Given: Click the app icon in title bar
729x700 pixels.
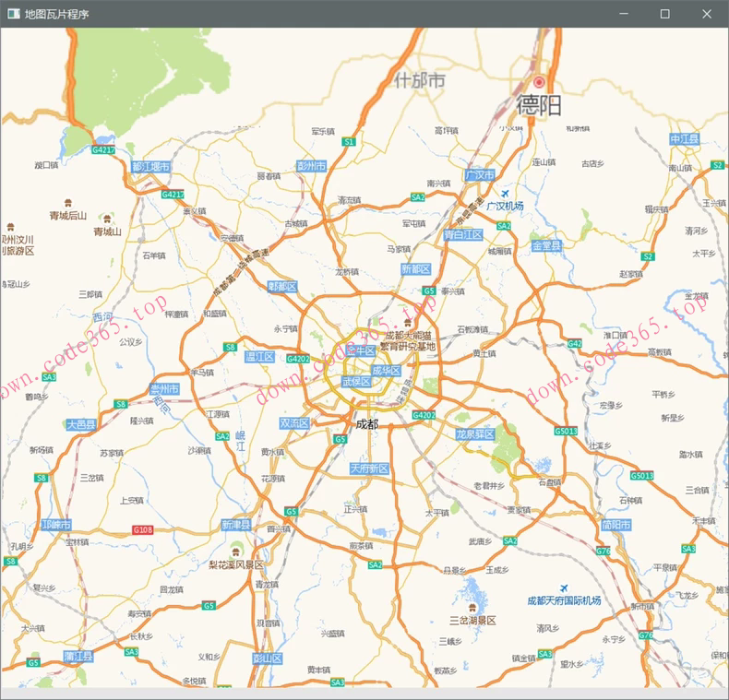Looking at the screenshot, I should 13,14.
